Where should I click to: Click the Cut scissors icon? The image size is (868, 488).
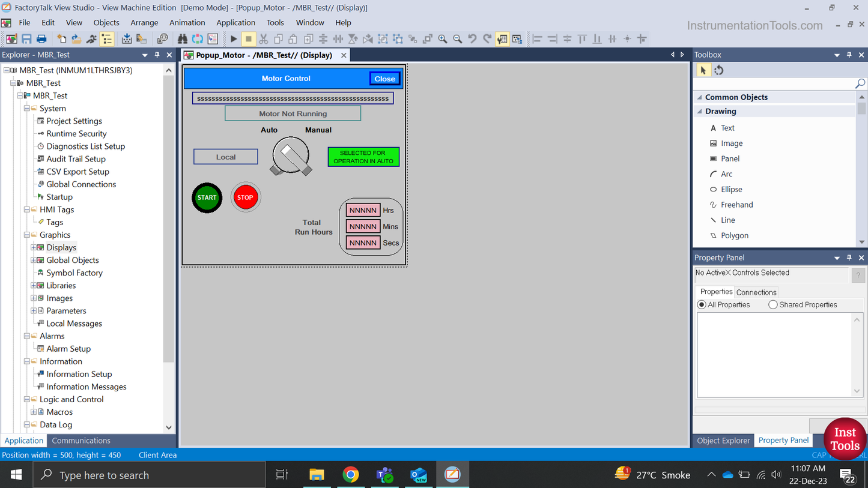(263, 39)
